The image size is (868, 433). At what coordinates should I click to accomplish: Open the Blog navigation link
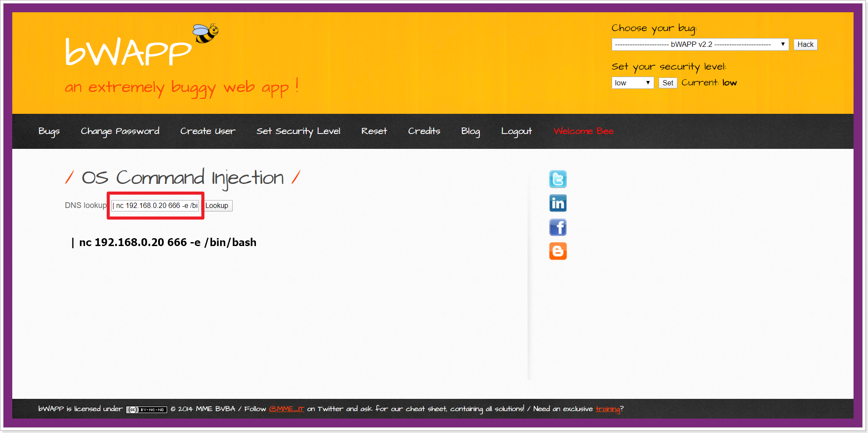tap(471, 131)
